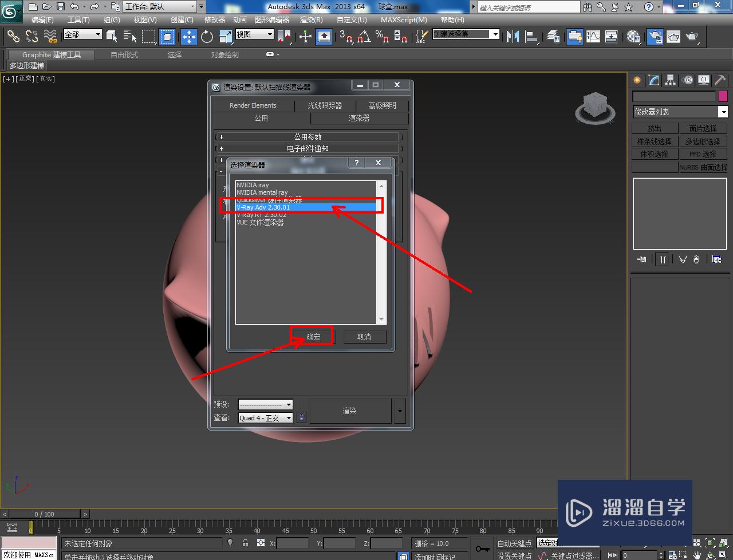Activate the Select and Scale tool
This screenshot has height=560, width=733.
pyautogui.click(x=226, y=37)
